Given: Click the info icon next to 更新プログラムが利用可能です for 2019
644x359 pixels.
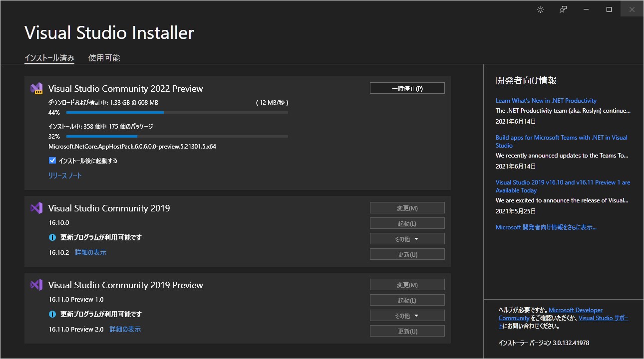Looking at the screenshot, I should (52, 237).
